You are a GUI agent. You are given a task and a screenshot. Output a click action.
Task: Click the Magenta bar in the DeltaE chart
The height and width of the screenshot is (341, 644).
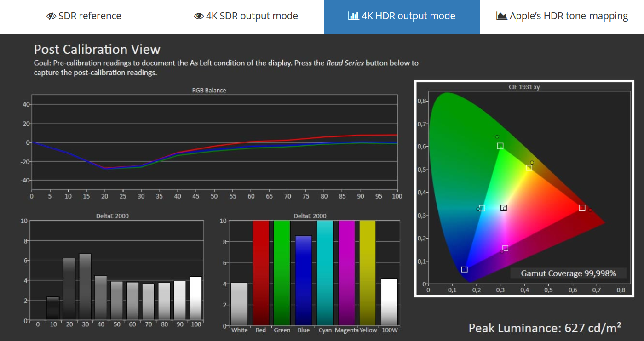(x=346, y=273)
